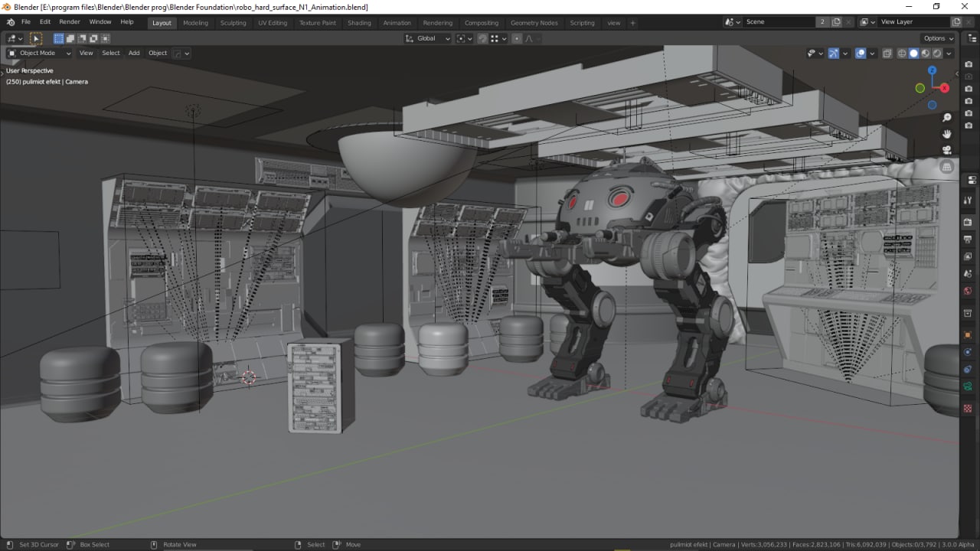Open the Render menu

(x=70, y=22)
